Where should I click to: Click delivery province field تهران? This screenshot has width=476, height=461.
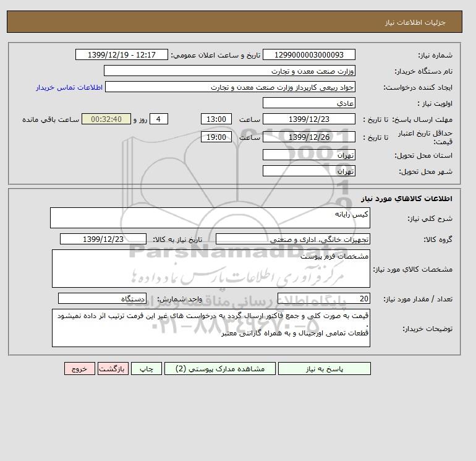308,155
